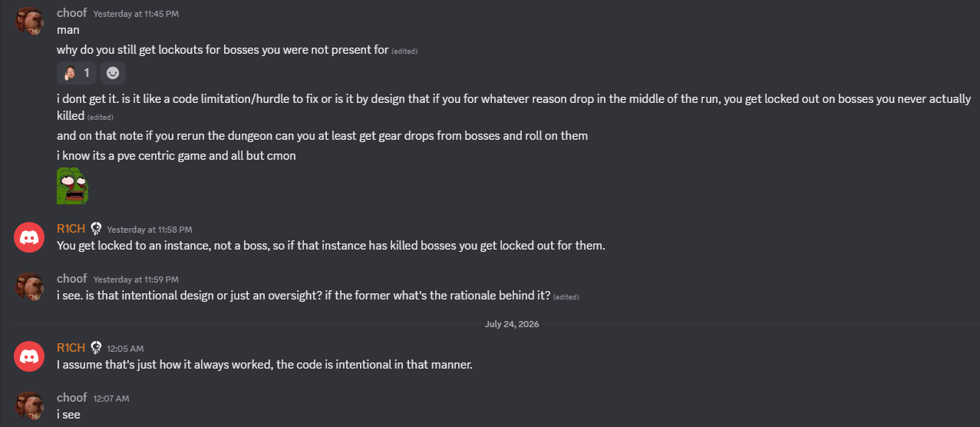Open choof's avatar on the 12:07 AM message
The width and height of the screenshot is (980, 427).
pyautogui.click(x=29, y=406)
